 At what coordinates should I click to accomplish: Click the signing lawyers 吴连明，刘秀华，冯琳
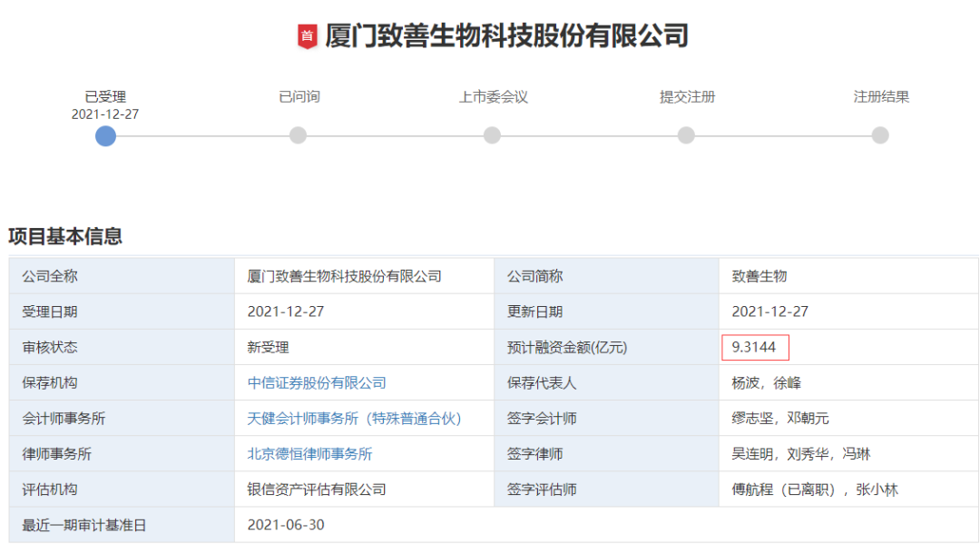[801, 454]
